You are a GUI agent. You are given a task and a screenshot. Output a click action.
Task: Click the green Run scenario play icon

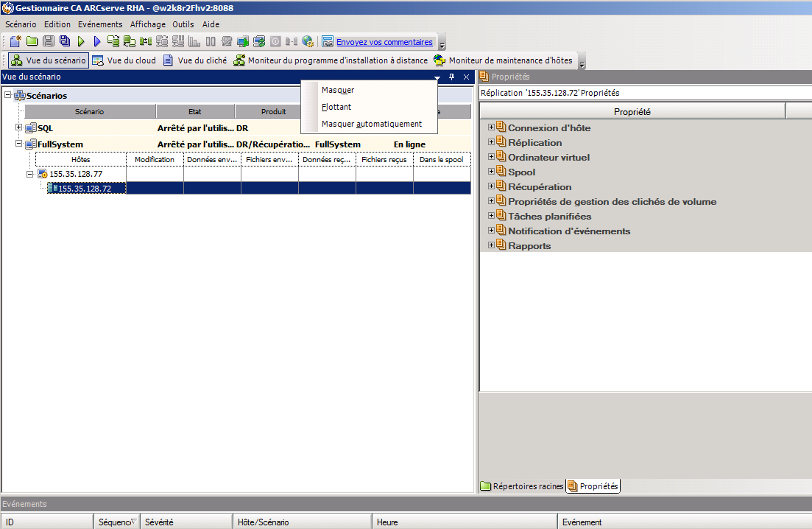[x=81, y=41]
